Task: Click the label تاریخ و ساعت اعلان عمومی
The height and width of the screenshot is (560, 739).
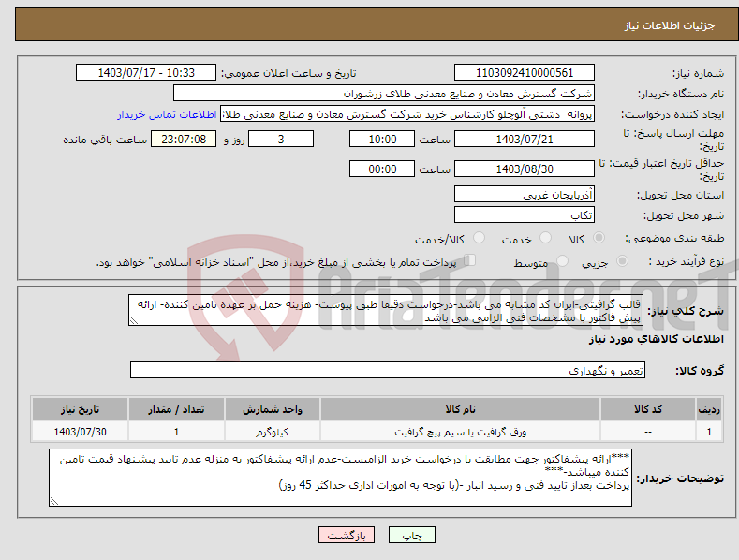Action: pyautogui.click(x=288, y=73)
